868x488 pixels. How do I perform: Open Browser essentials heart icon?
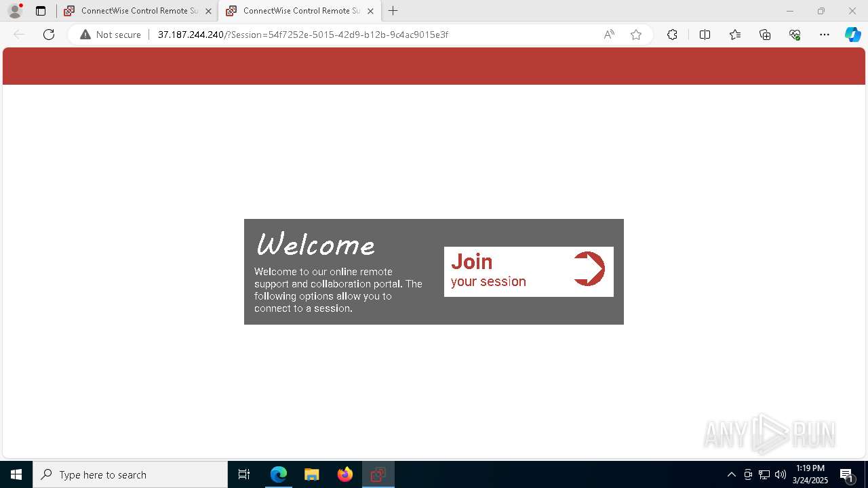tap(795, 35)
